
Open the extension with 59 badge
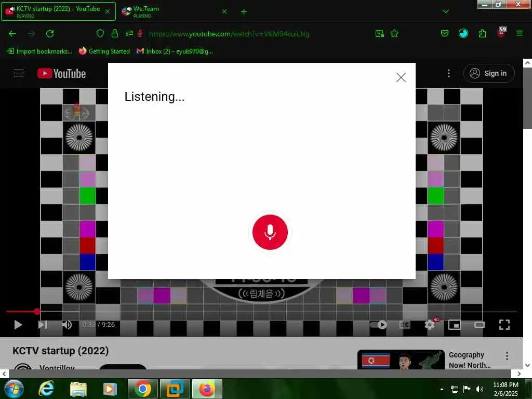pyautogui.click(x=501, y=32)
